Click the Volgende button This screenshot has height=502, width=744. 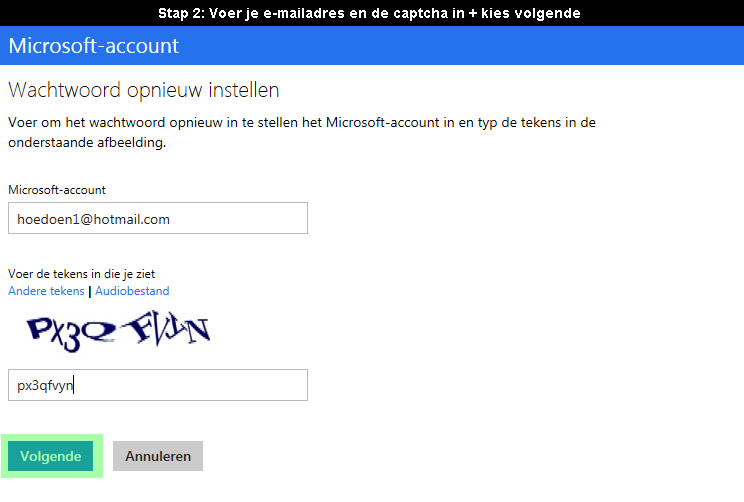click(50, 456)
